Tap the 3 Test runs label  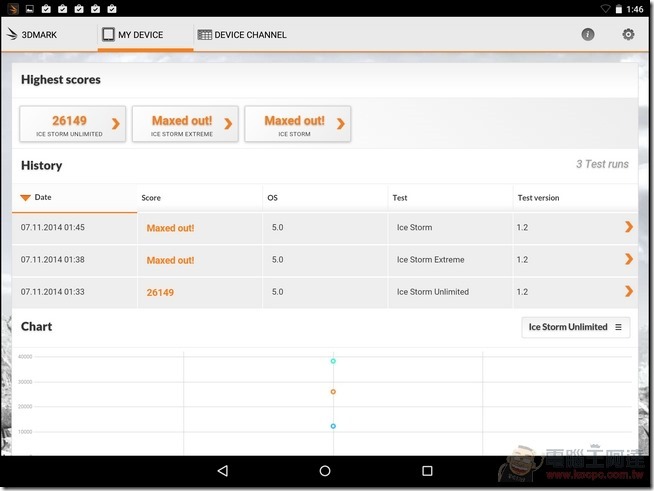click(602, 164)
